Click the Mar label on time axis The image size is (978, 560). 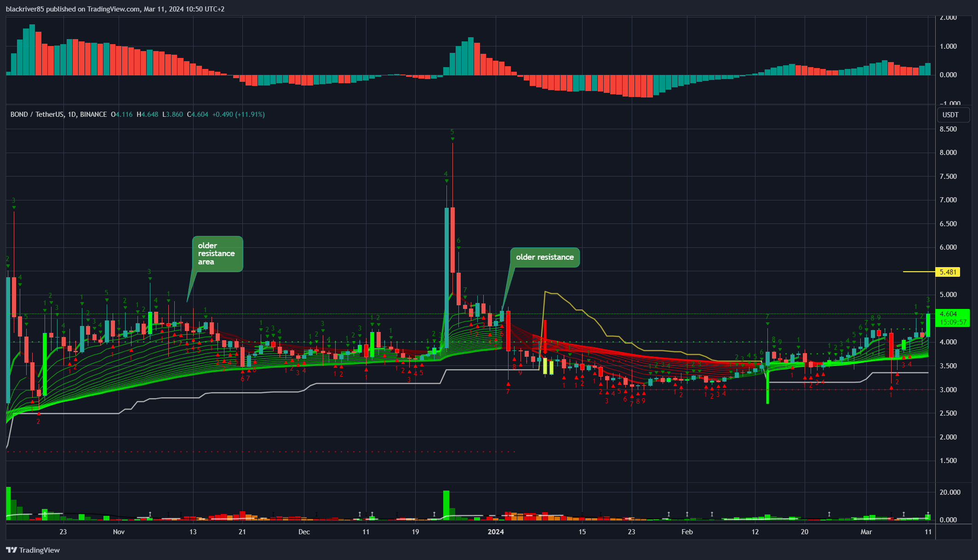[x=866, y=532]
